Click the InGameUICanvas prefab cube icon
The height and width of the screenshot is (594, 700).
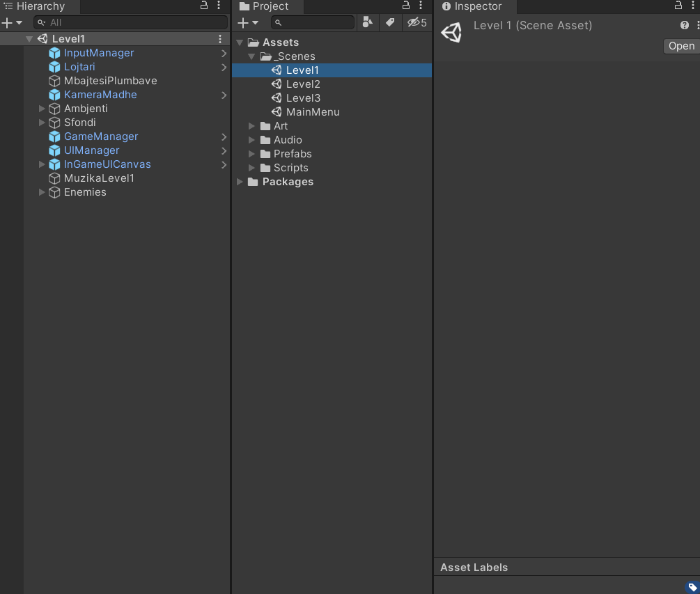[x=54, y=164]
